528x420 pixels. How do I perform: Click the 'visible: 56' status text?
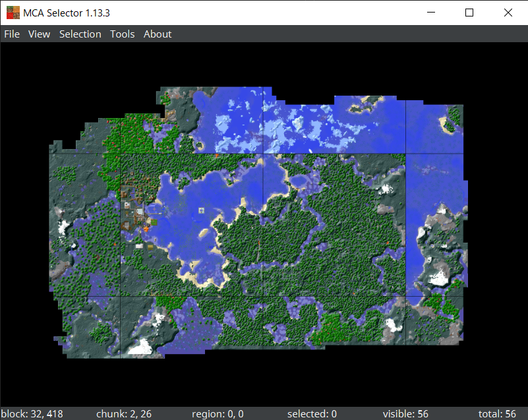(x=405, y=413)
